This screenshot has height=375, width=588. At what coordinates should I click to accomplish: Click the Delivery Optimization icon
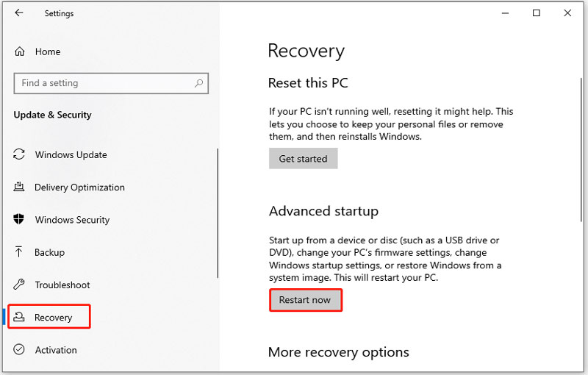[x=20, y=187]
